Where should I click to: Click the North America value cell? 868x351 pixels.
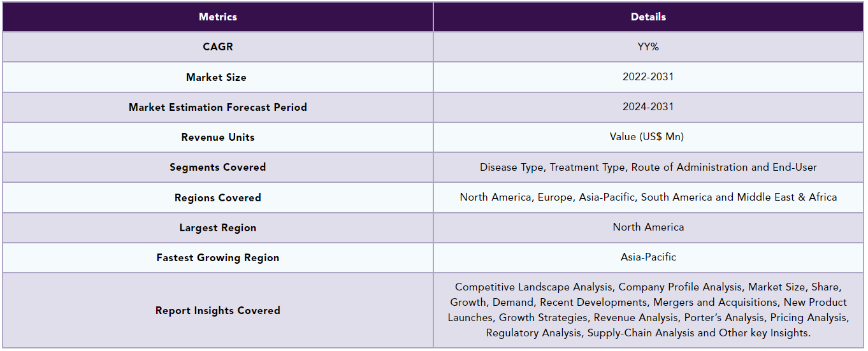click(x=648, y=227)
